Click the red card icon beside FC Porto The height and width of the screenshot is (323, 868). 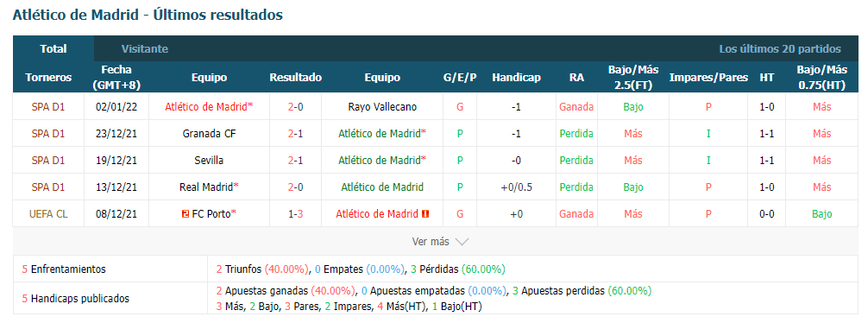click(186, 214)
